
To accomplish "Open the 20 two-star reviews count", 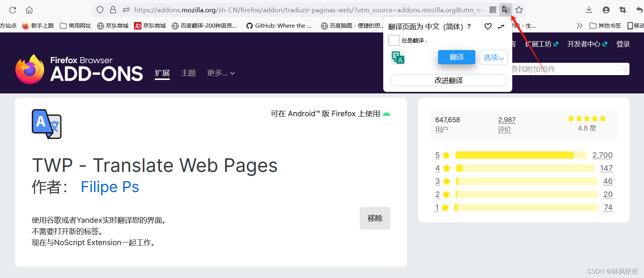I will pyautogui.click(x=608, y=194).
